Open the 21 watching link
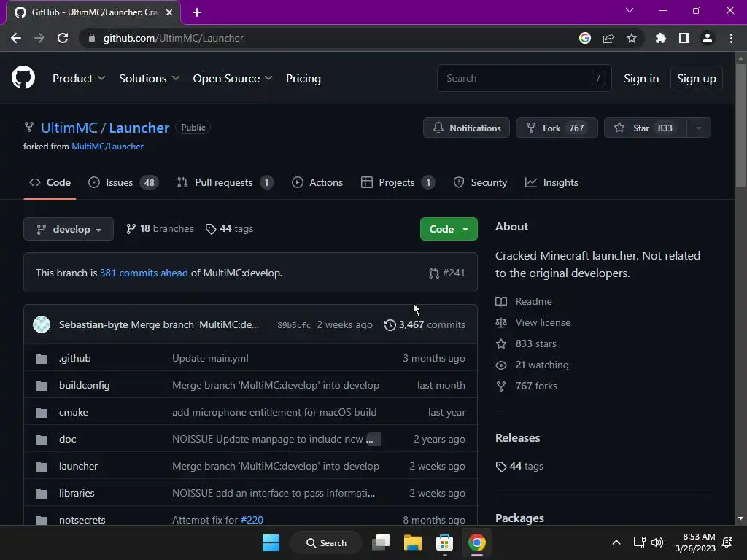This screenshot has height=560, width=747. tap(532, 365)
